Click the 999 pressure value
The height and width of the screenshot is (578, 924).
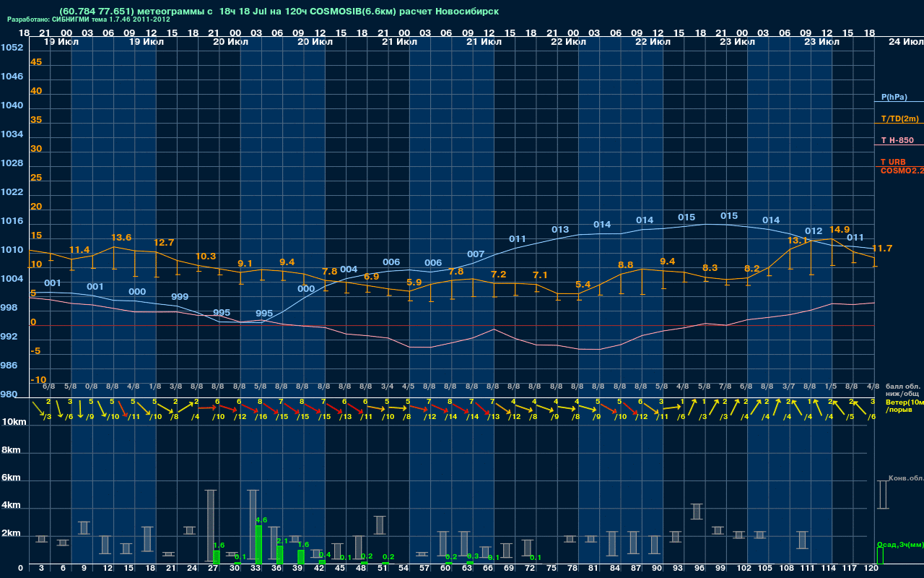[180, 297]
